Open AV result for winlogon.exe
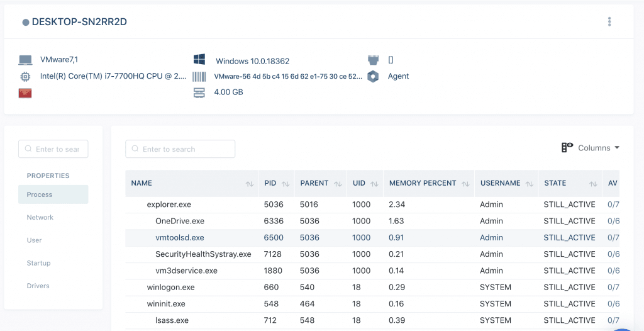 coord(613,288)
